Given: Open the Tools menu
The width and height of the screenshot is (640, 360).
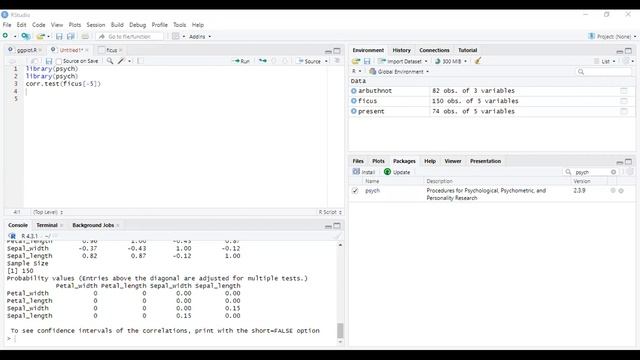Looking at the screenshot, I should tap(180, 25).
